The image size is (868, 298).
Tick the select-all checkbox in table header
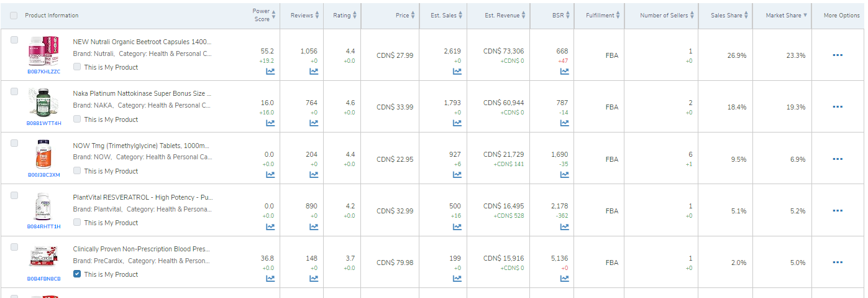pyautogui.click(x=14, y=16)
